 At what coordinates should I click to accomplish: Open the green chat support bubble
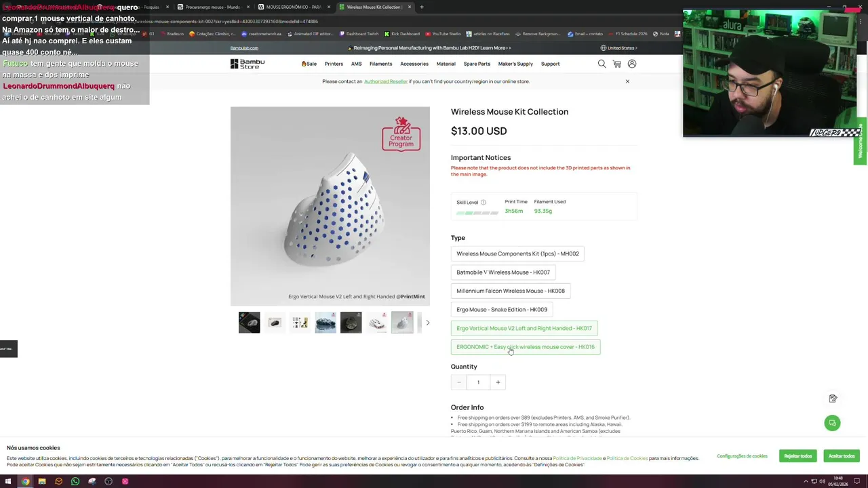[833, 423]
